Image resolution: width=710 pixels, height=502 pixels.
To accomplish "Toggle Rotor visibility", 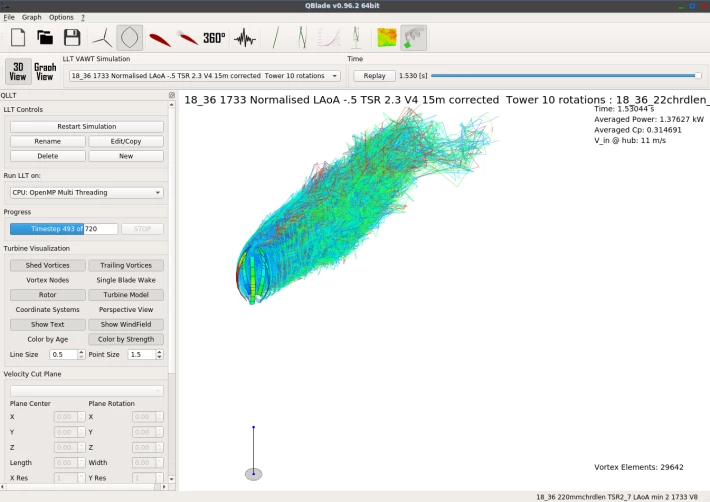I will tap(48, 295).
